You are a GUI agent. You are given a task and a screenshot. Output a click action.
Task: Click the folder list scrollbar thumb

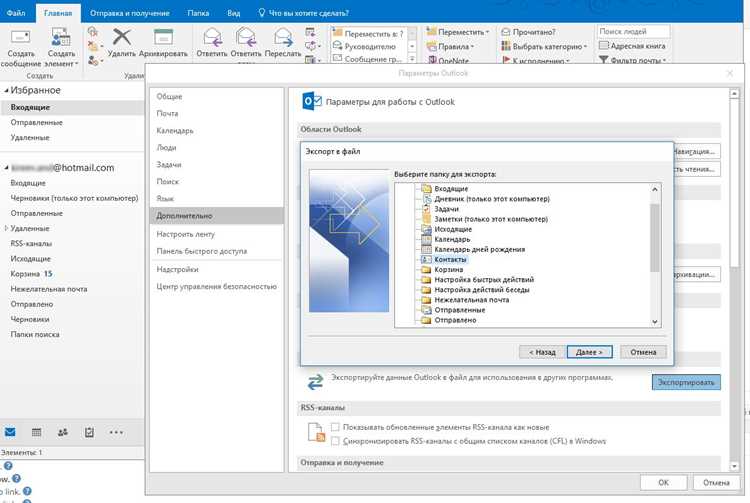(655, 237)
